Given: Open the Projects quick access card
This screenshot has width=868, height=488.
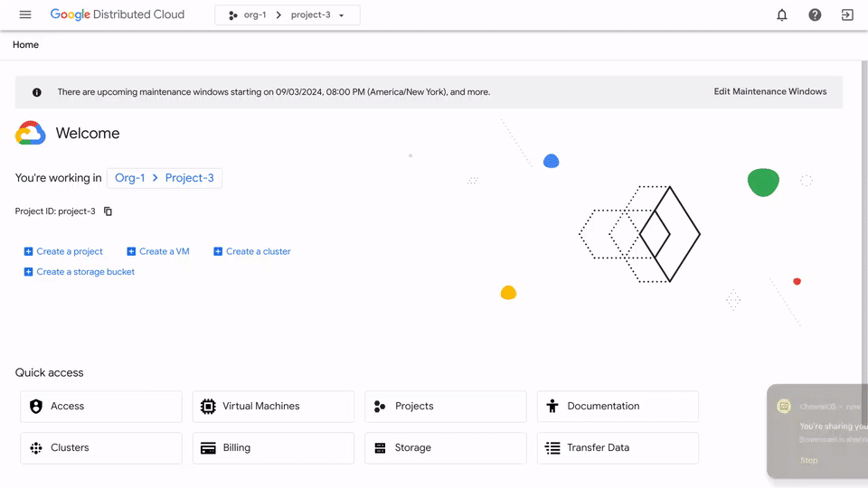Looking at the screenshot, I should [446, 407].
